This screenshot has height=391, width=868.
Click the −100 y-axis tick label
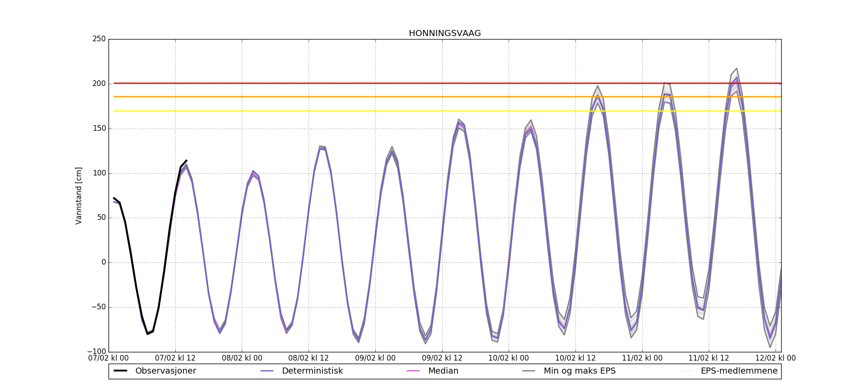tap(96, 351)
